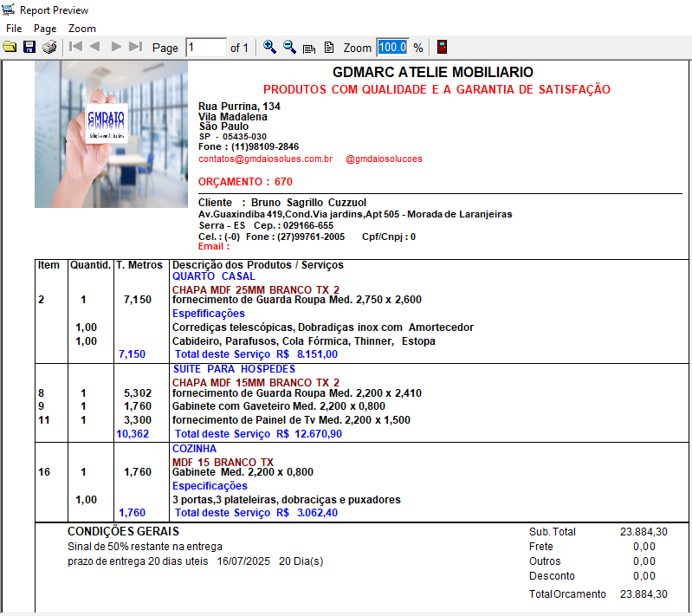Click the zoom percentage field showing 100.0

point(393,48)
